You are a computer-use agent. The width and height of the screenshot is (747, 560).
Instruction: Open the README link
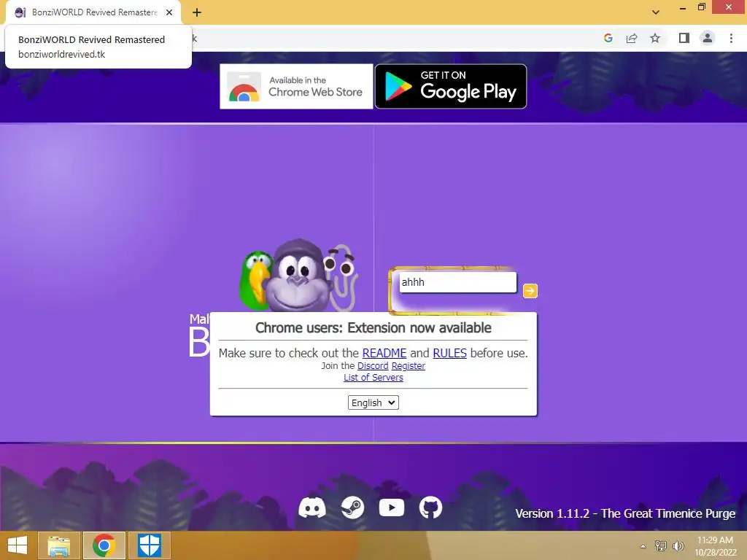(x=384, y=354)
